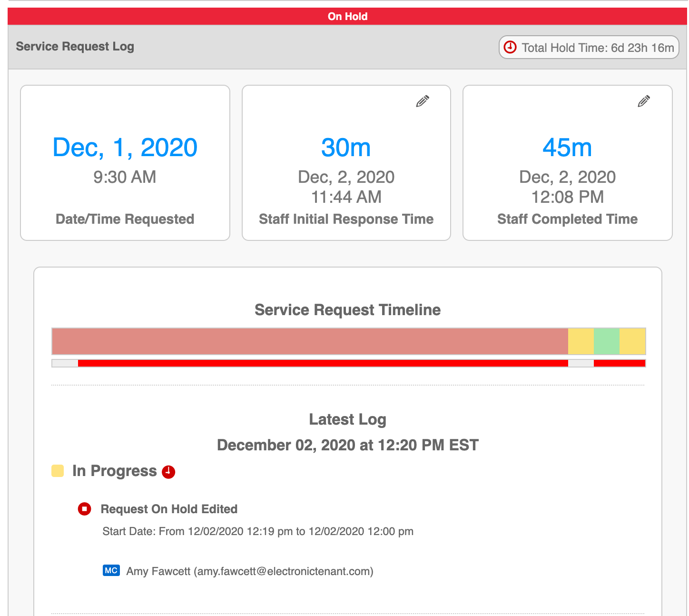Viewport: 689px width, 616px height.
Task: Click yellow status square before In Progress
Action: click(58, 471)
